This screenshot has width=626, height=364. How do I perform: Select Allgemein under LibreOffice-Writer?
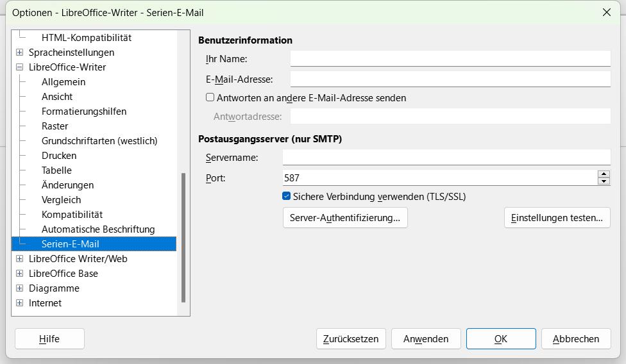63,82
